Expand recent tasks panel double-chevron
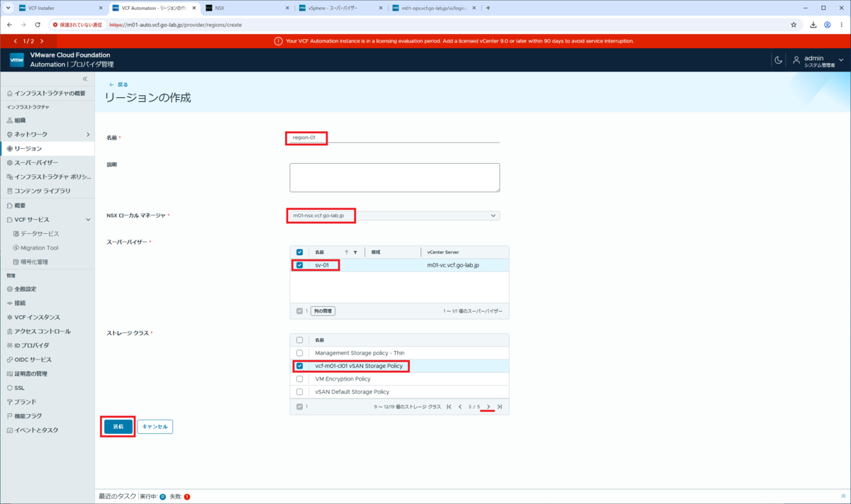 tap(843, 497)
